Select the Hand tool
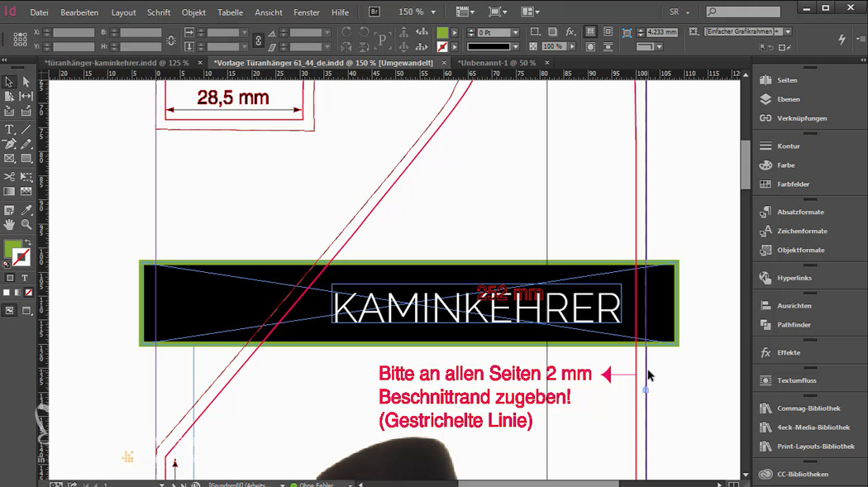 coord(9,225)
